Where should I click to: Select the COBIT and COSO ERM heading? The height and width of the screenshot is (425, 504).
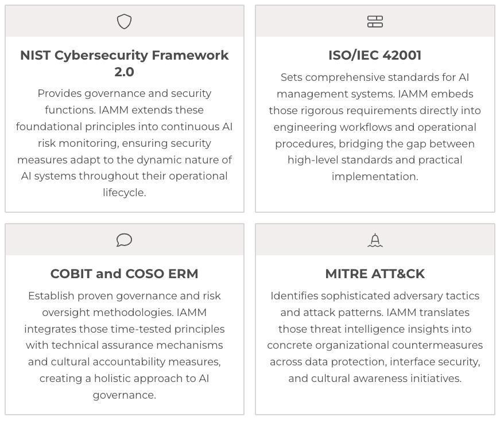pyautogui.click(x=124, y=274)
